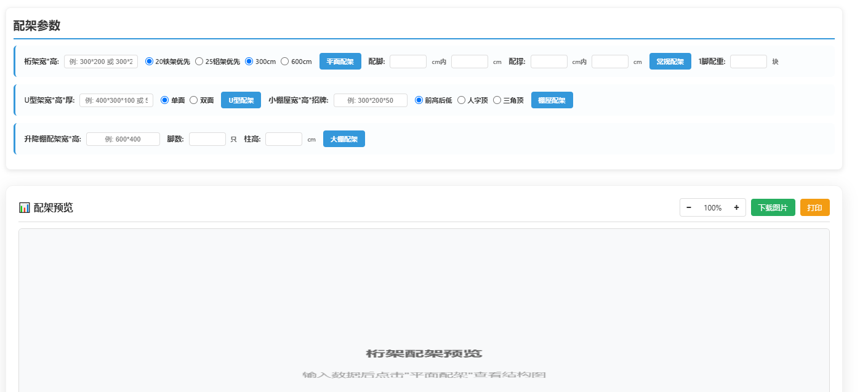Focus the 1脚配重 input box

(x=748, y=62)
